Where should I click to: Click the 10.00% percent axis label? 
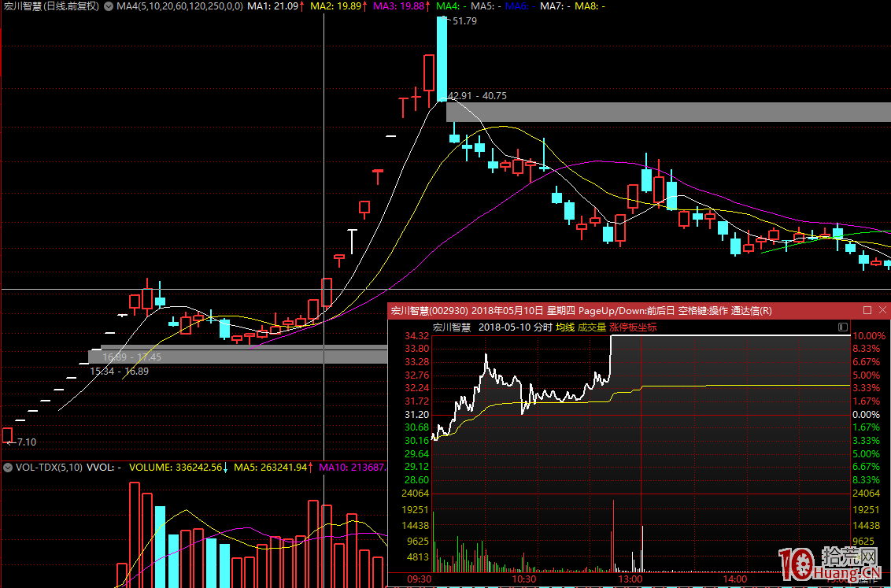(x=869, y=336)
